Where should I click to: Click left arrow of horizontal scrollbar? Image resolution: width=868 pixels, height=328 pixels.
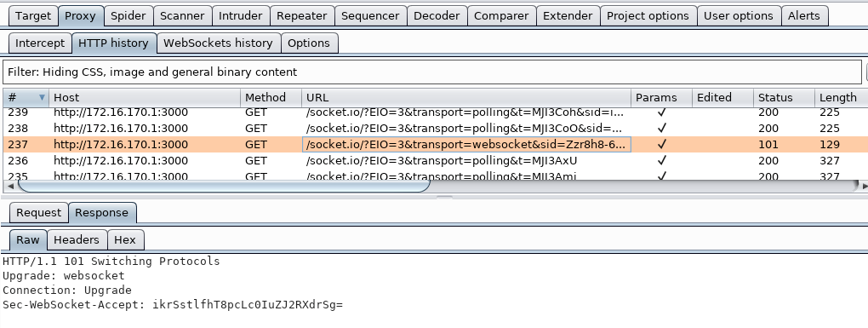[x=10, y=187]
